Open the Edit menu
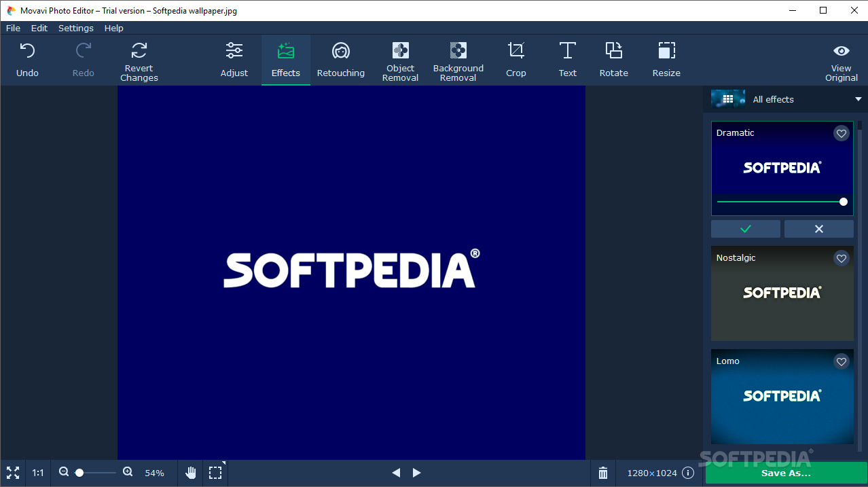The height and width of the screenshot is (487, 868). point(39,28)
